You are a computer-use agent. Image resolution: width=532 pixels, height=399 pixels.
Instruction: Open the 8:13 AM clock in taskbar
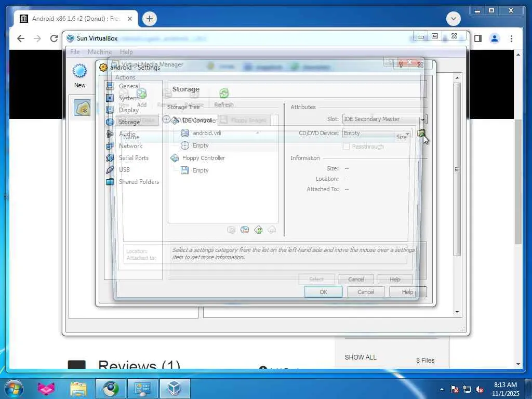pyautogui.click(x=506, y=389)
